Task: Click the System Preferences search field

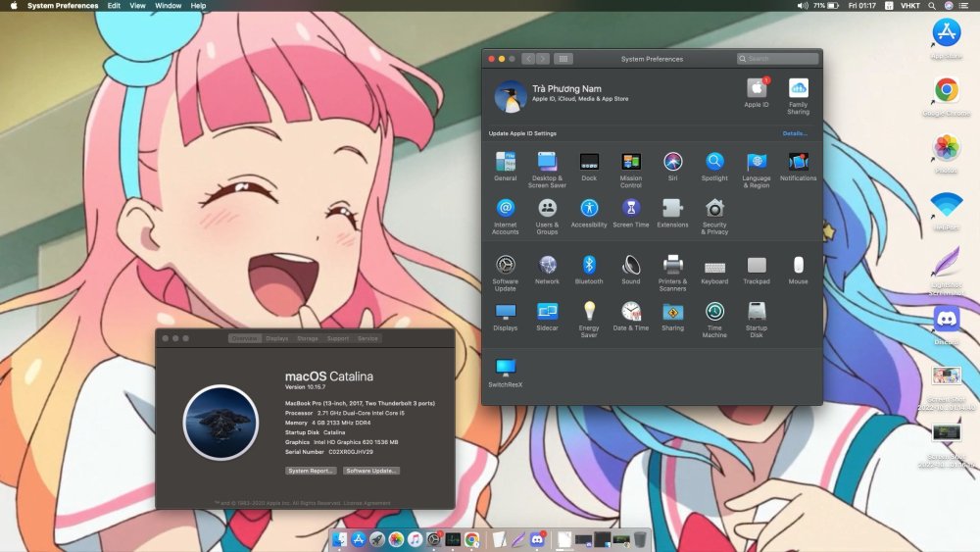Action: click(x=777, y=59)
